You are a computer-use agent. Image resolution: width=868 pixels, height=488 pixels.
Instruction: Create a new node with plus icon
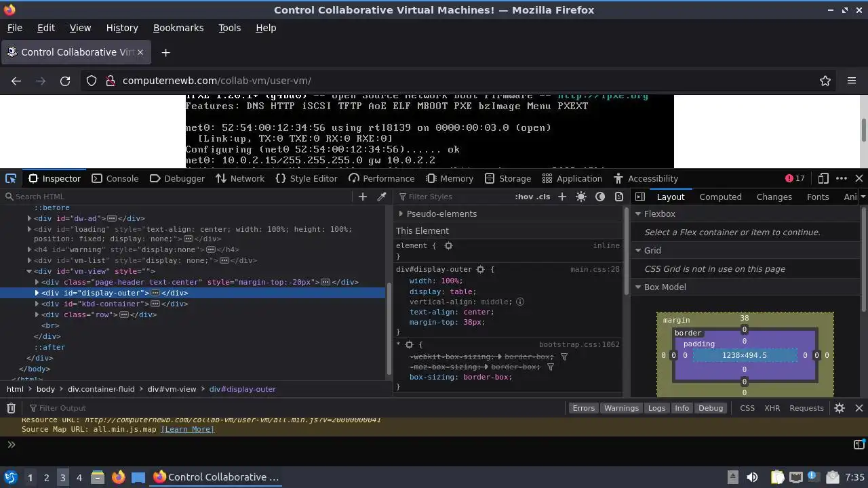(x=363, y=197)
